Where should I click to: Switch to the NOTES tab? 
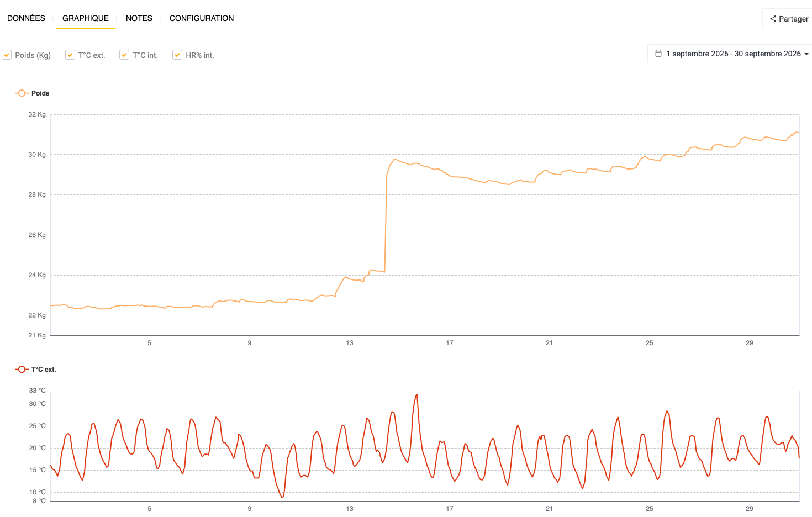pos(139,18)
